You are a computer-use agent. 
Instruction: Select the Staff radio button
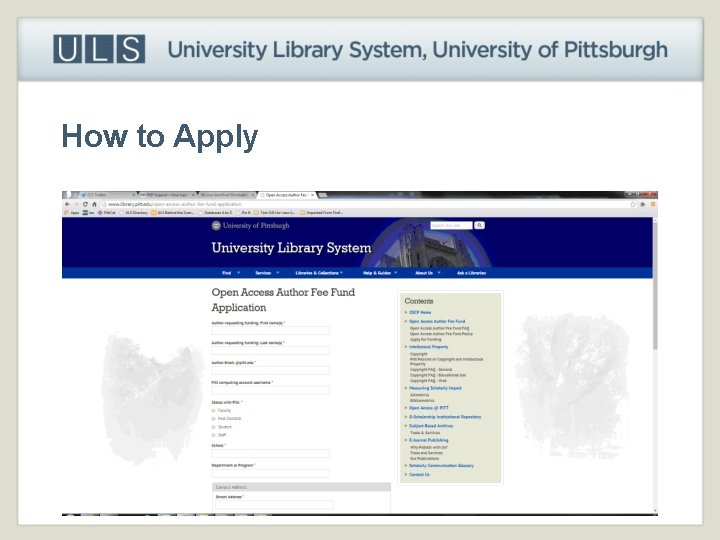click(x=214, y=435)
